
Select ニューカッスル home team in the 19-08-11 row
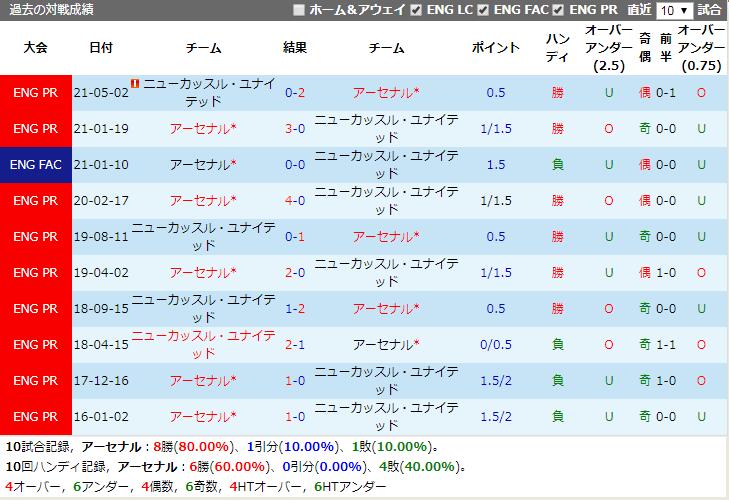203,237
